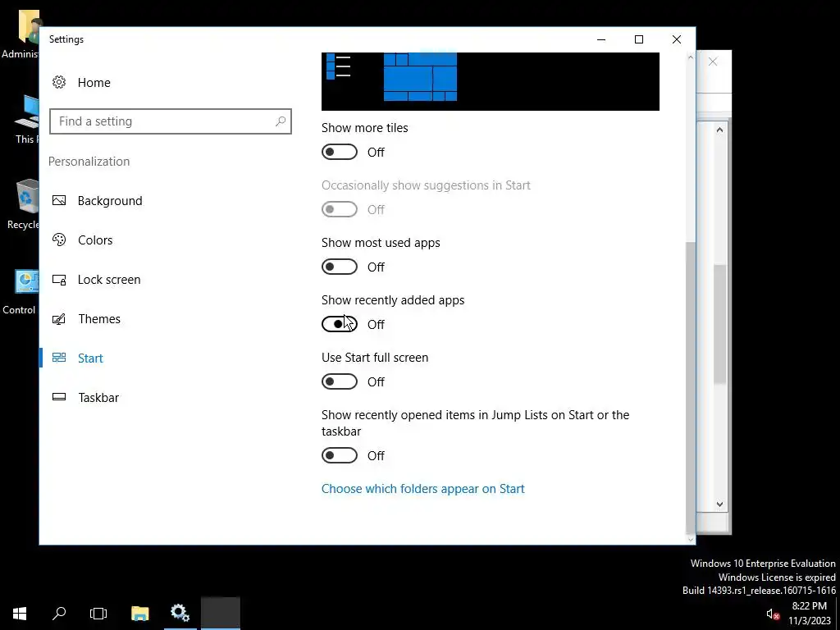Click the Start menu preview image
Viewport: 840px width, 630px height.
pos(491,81)
